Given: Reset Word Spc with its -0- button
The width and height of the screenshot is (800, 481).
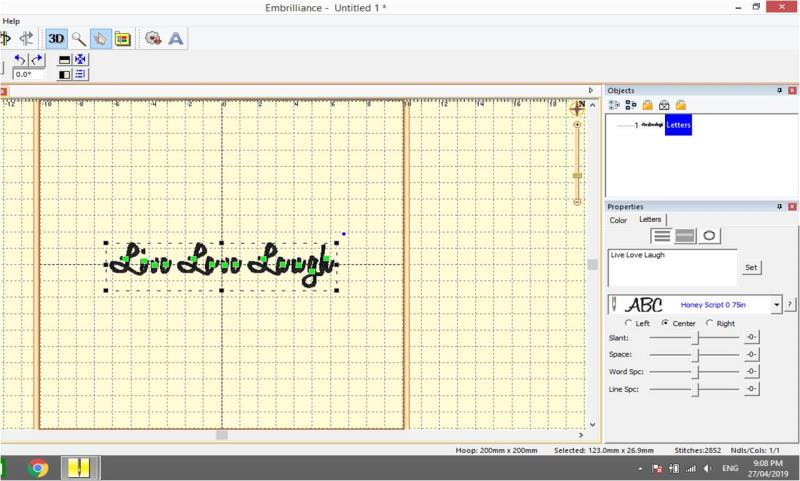Looking at the screenshot, I should pos(752,371).
